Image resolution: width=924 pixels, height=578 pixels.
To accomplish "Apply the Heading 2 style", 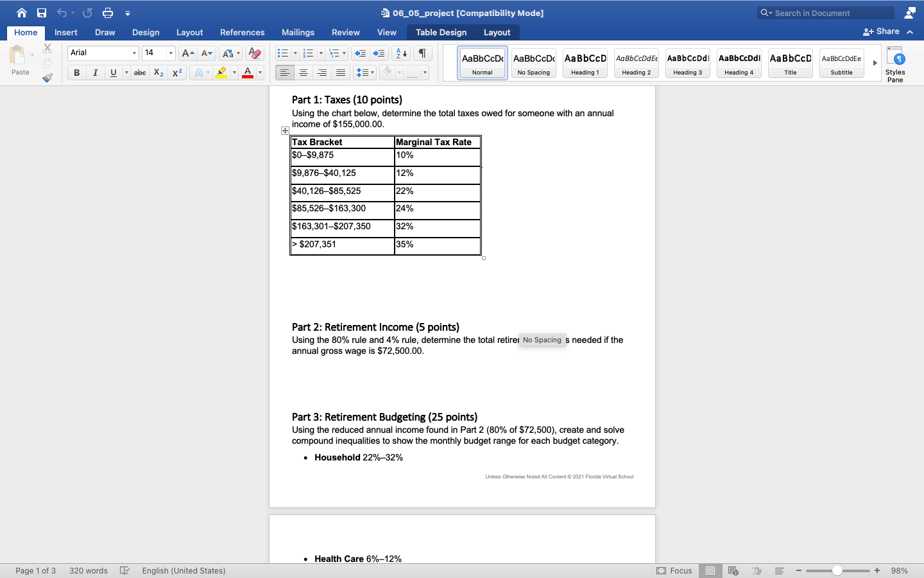I will coord(637,63).
